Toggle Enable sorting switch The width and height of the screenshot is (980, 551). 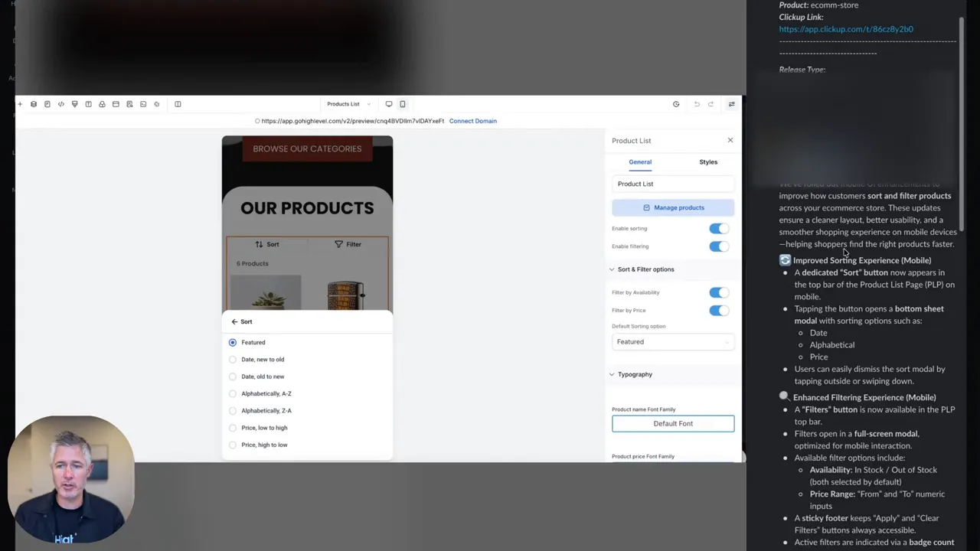click(719, 228)
